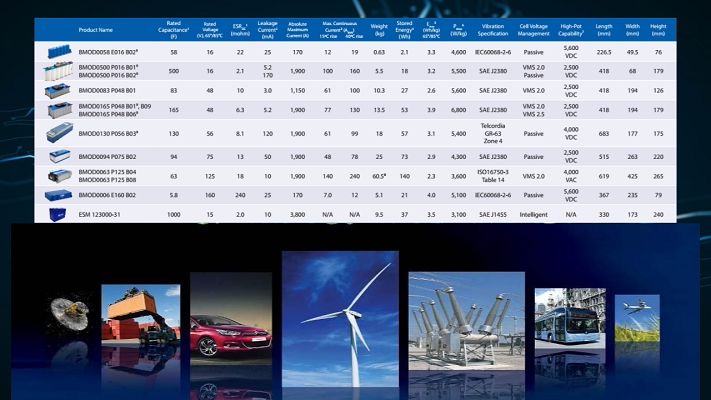The width and height of the screenshot is (711, 400).
Task: Click the ESM 123000-31 battery thumbnail
Action: point(58,214)
